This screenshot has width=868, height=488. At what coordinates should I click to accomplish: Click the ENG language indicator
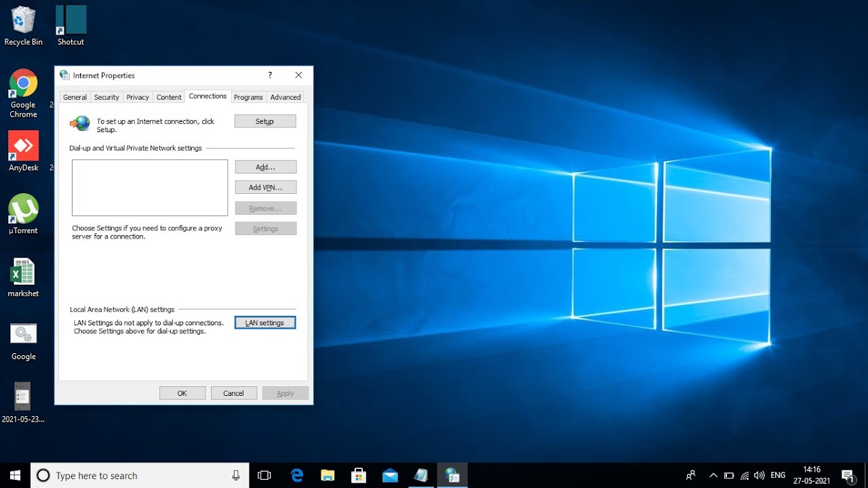pyautogui.click(x=778, y=475)
